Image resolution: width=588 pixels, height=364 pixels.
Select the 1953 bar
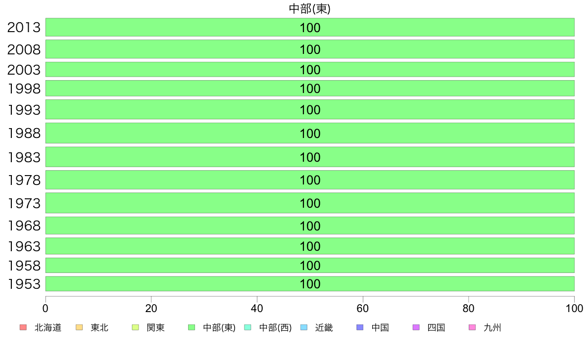point(310,284)
